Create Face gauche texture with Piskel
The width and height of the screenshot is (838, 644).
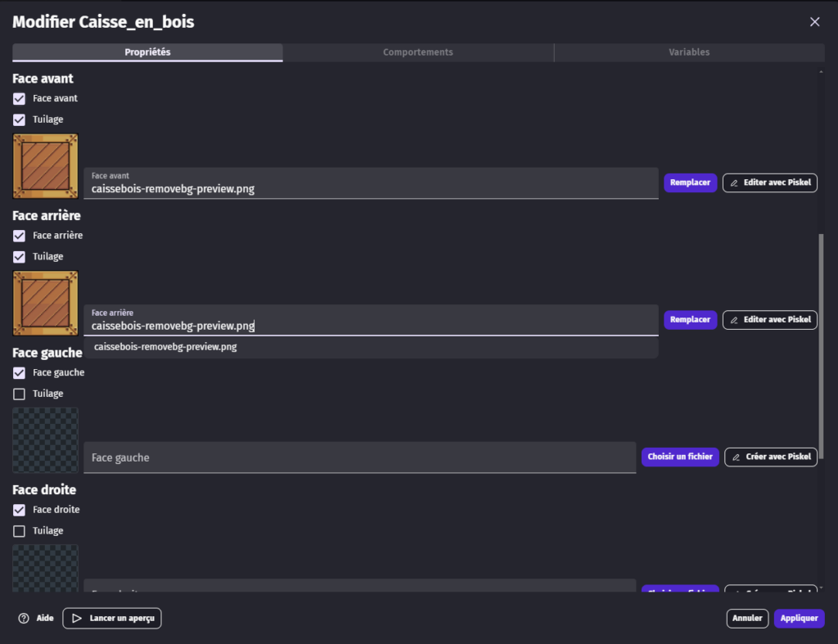coord(771,457)
